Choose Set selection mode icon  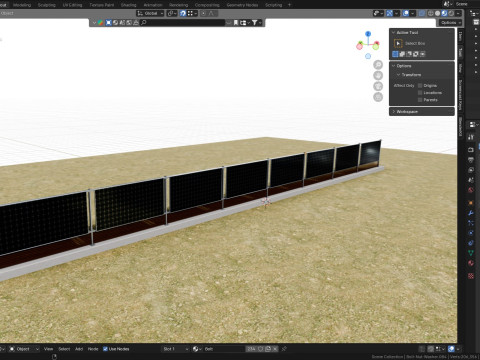pos(395,54)
